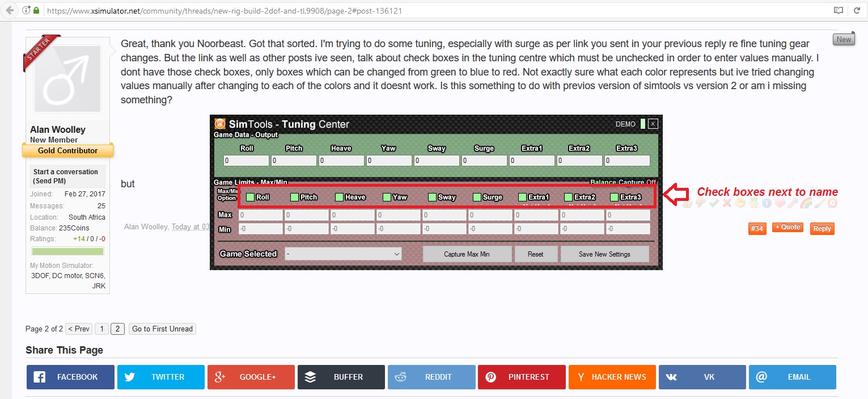Share the thread via Buffer
This screenshot has height=399, width=868.
click(341, 377)
